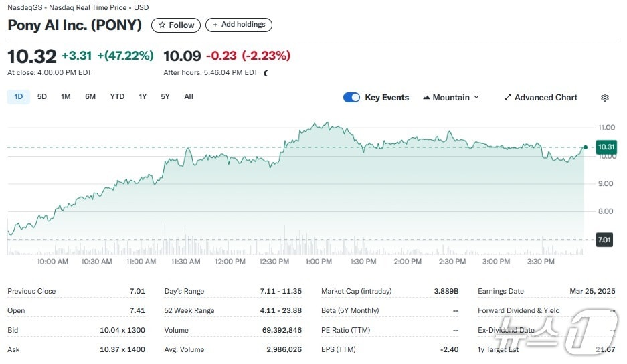Click the closing price 10.32
This screenshot has width=627, height=364.
(32, 56)
